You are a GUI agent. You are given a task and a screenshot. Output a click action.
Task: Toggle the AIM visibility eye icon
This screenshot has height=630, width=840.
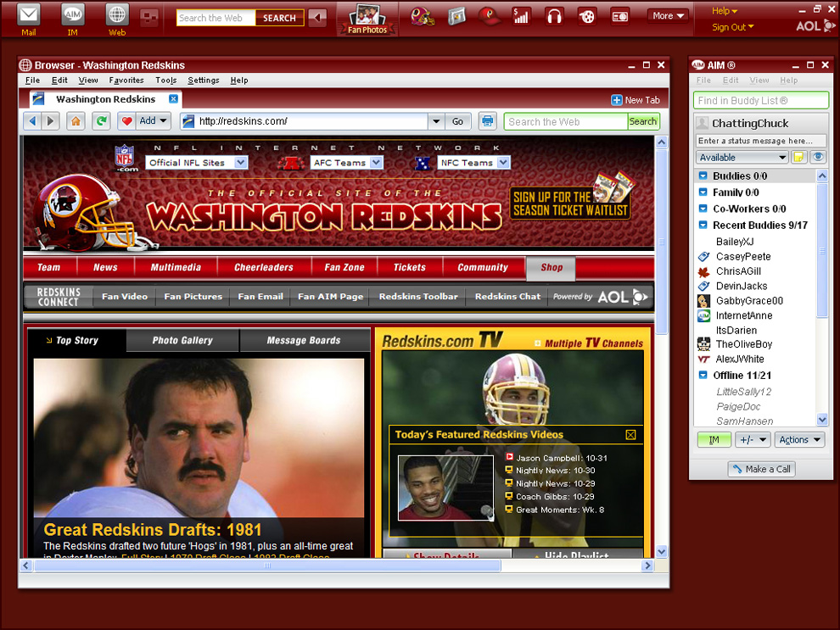coord(818,158)
